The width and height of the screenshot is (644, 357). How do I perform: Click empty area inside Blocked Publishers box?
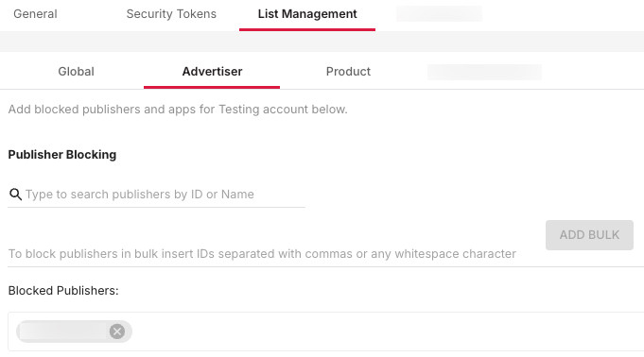click(x=386, y=331)
